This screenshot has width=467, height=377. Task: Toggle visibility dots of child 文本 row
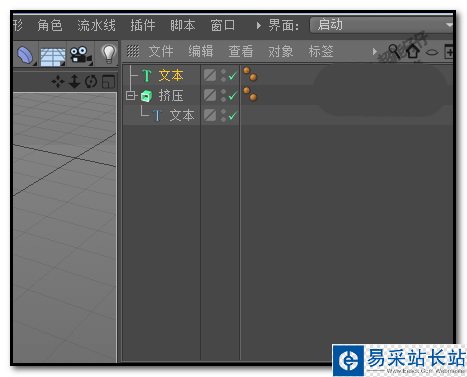click(223, 116)
